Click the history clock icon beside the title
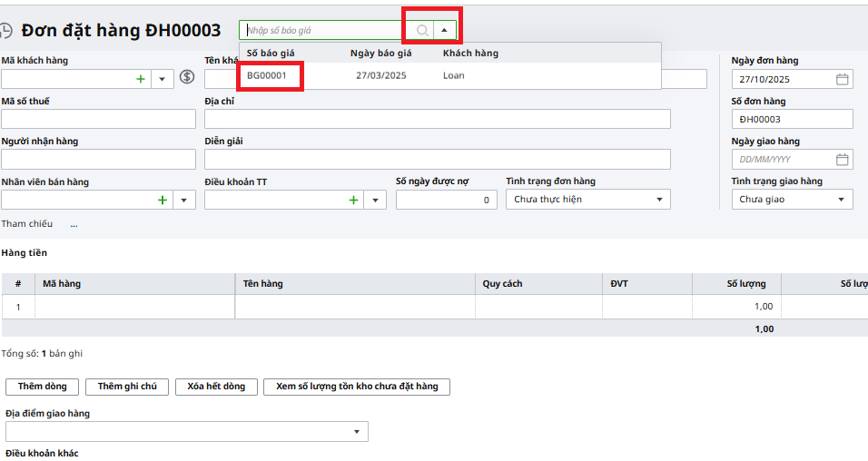 click(x=6, y=31)
